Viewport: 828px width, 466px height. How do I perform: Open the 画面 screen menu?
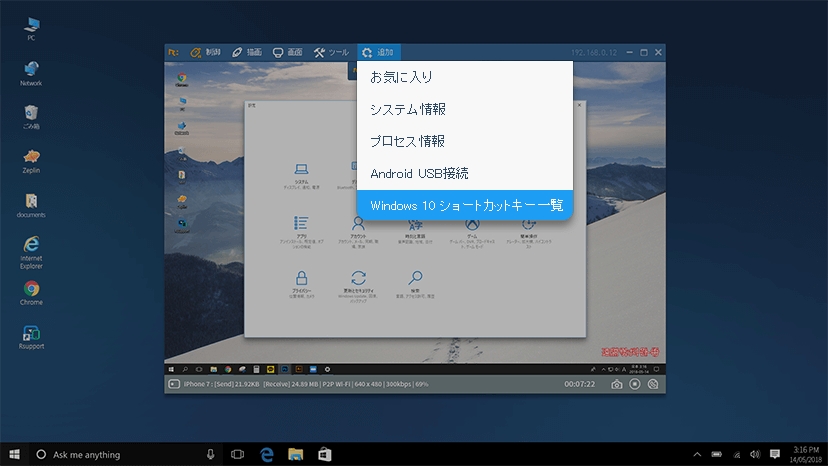coord(288,52)
